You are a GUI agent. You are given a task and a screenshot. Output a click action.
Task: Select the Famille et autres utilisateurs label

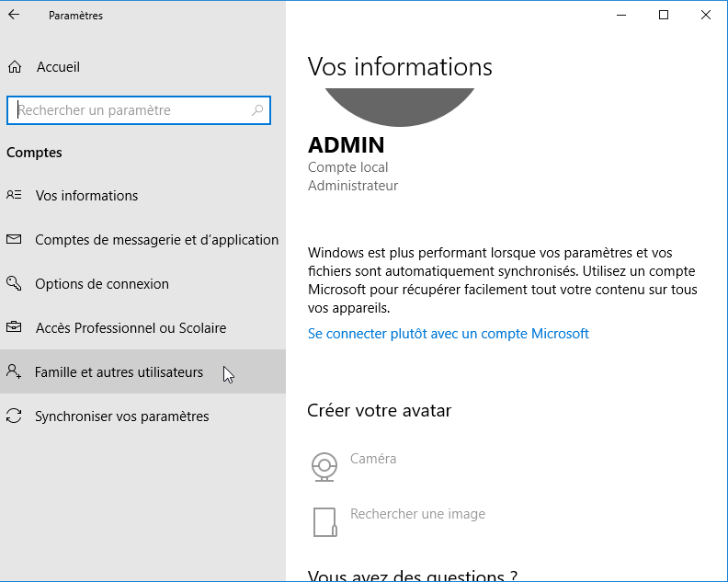click(x=119, y=372)
